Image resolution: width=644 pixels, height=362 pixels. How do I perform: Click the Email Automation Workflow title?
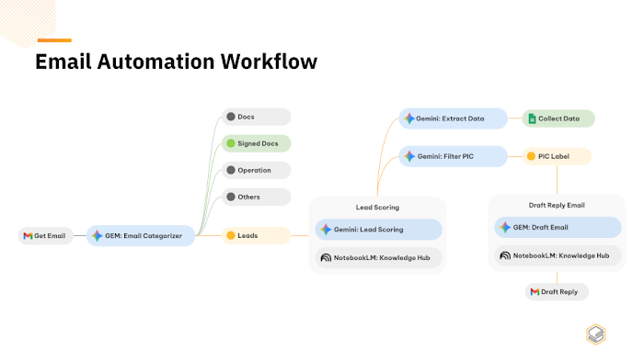click(177, 62)
